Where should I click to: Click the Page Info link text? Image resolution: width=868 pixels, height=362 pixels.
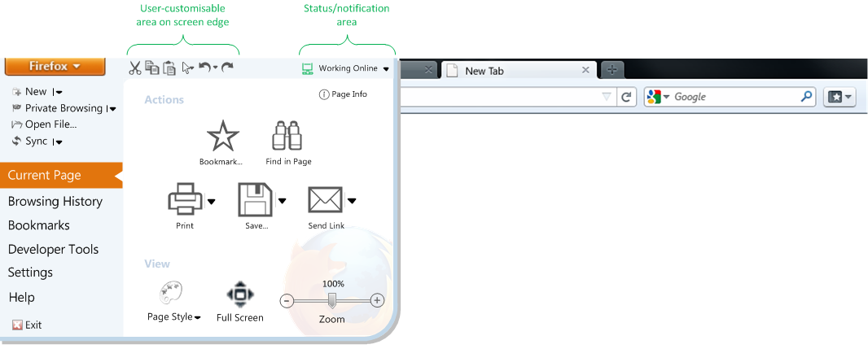[349, 94]
